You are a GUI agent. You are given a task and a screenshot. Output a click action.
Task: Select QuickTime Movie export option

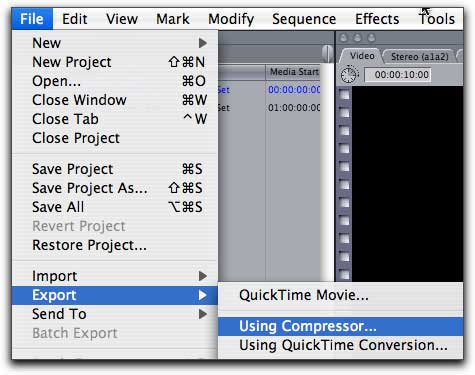coord(340,295)
